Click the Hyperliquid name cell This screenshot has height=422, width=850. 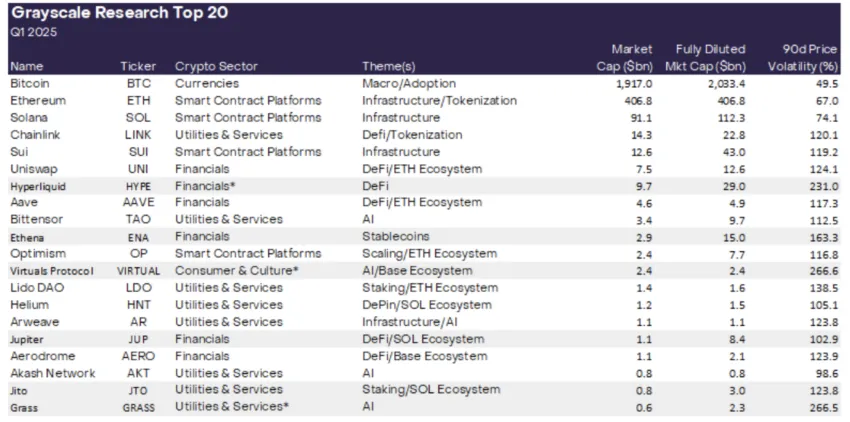tap(38, 186)
